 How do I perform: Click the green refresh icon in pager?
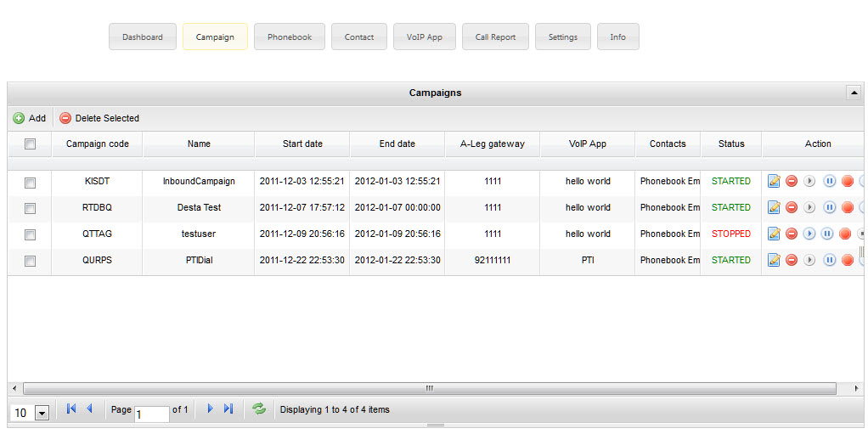[x=259, y=409]
